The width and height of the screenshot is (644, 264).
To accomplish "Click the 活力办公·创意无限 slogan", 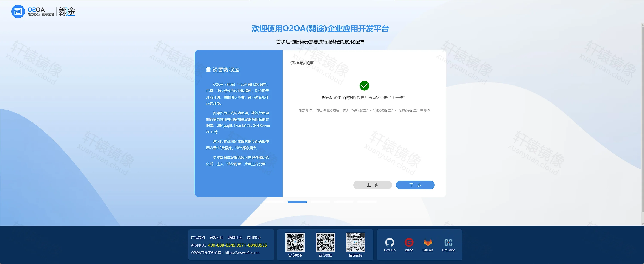I will pos(41,14).
